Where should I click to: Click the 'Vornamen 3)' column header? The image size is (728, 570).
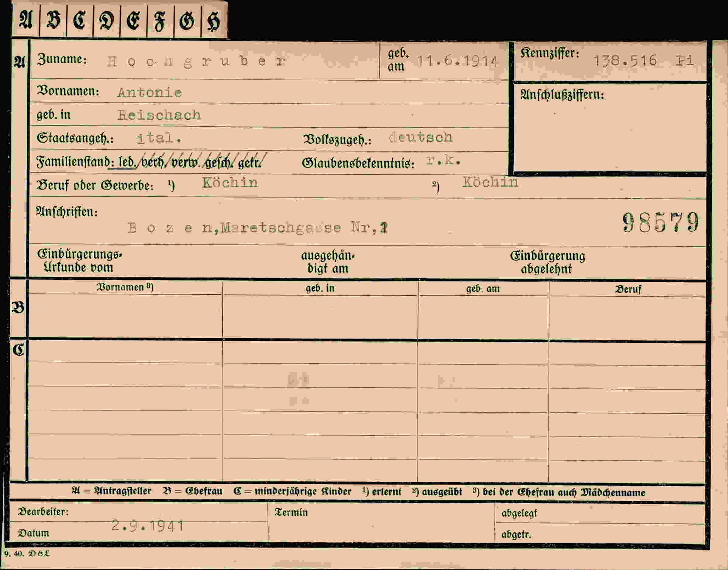pos(125,287)
